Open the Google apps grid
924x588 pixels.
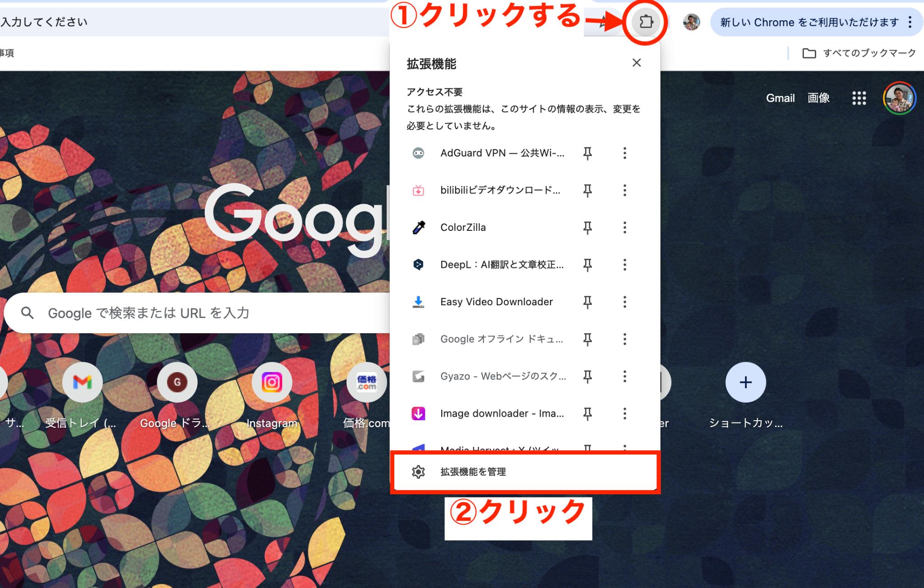[x=859, y=98]
